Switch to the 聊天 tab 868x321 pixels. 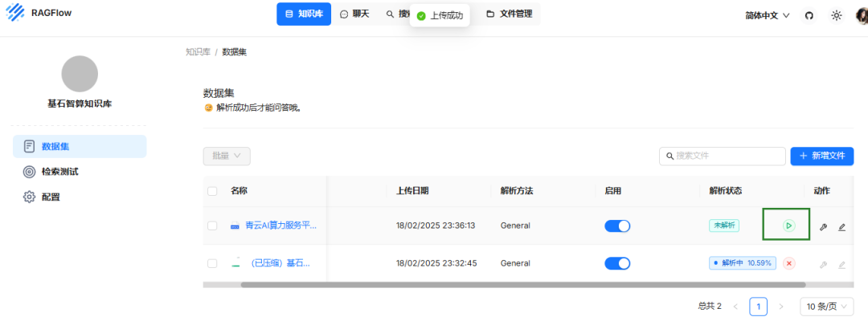coord(355,14)
